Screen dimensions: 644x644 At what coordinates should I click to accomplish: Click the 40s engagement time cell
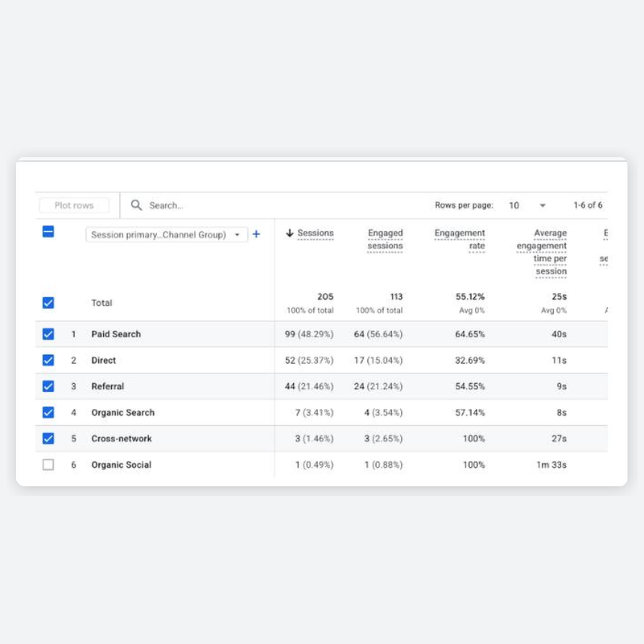(x=559, y=334)
